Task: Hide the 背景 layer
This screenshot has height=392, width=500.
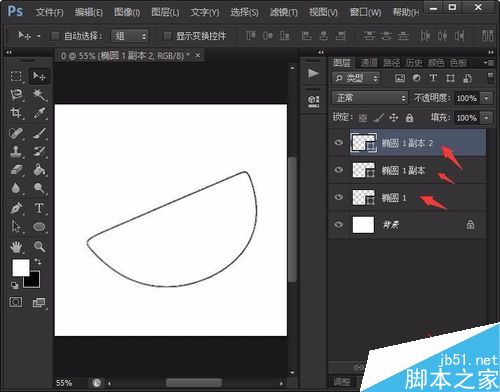Action: [x=339, y=224]
